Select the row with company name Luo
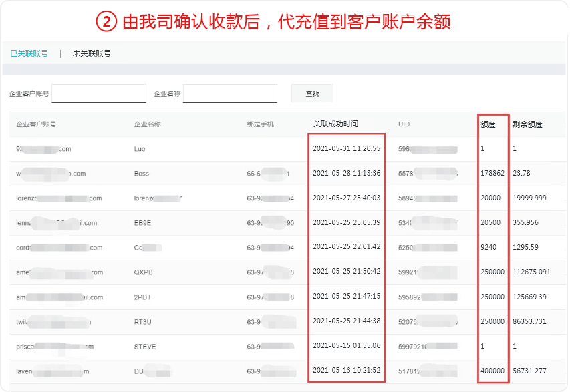 140,149
